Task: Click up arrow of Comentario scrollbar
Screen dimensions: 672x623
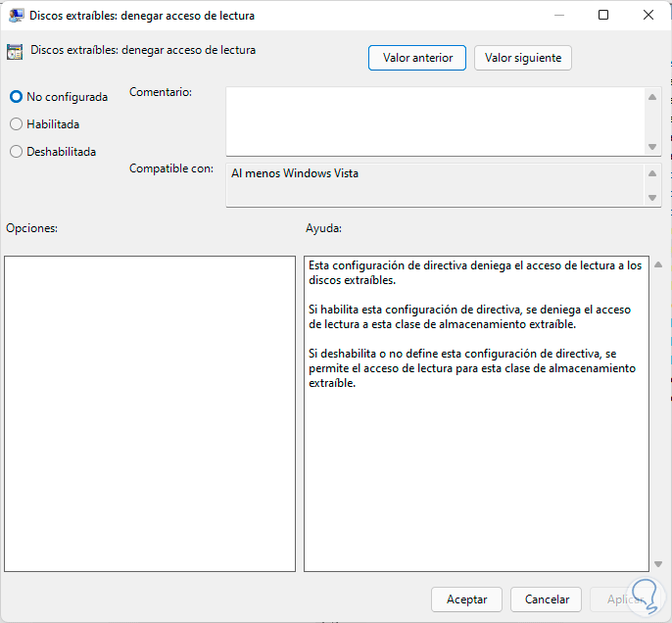Action: click(x=652, y=97)
